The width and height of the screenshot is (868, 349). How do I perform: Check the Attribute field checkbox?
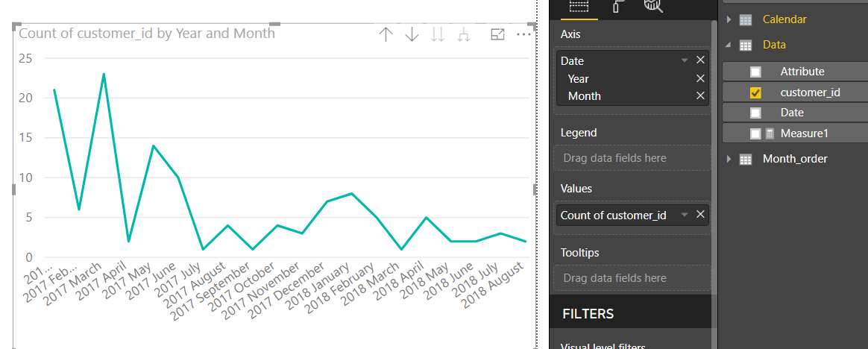755,72
